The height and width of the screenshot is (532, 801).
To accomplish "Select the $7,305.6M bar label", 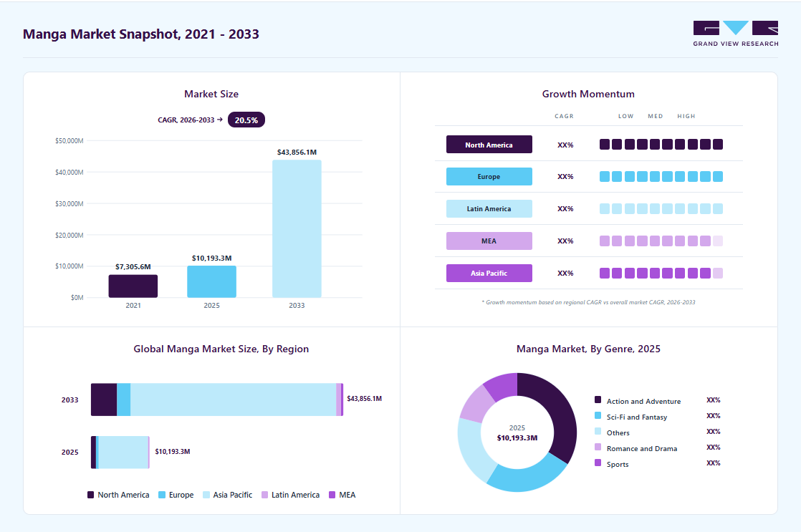I will [x=133, y=266].
